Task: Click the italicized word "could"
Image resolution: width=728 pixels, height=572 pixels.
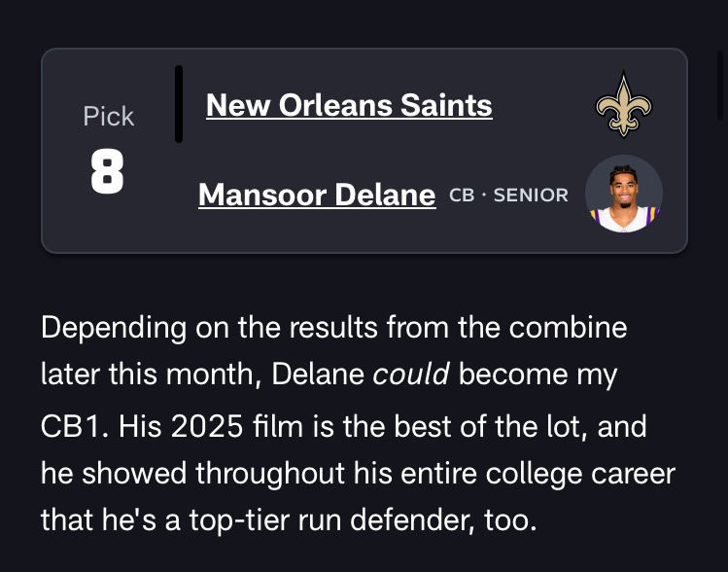Action: pos(411,375)
